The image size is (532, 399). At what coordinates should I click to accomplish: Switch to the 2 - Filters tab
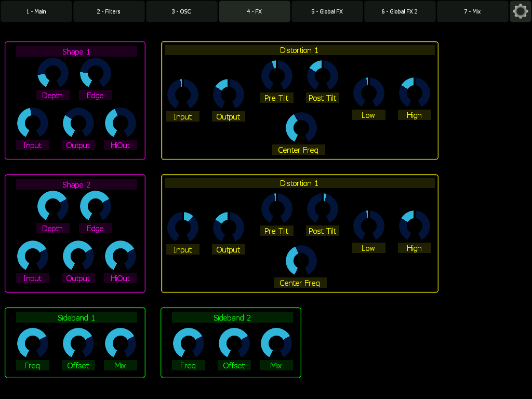pos(109,11)
